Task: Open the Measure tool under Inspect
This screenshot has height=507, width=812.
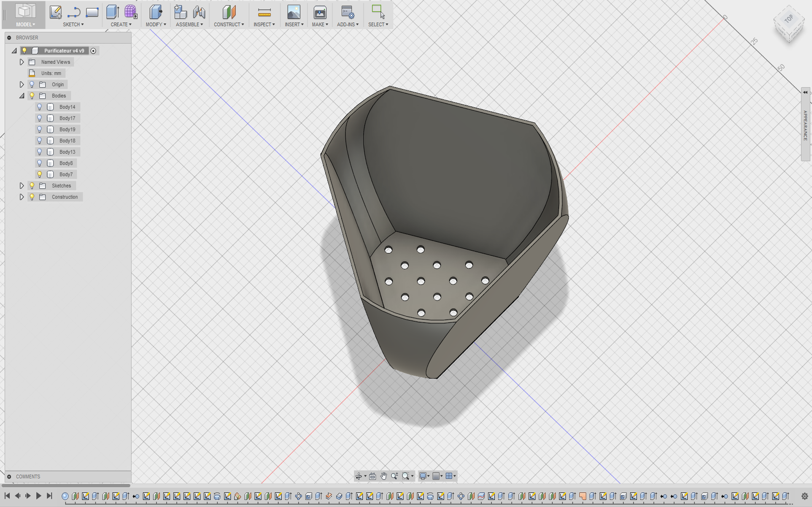Action: pyautogui.click(x=264, y=12)
